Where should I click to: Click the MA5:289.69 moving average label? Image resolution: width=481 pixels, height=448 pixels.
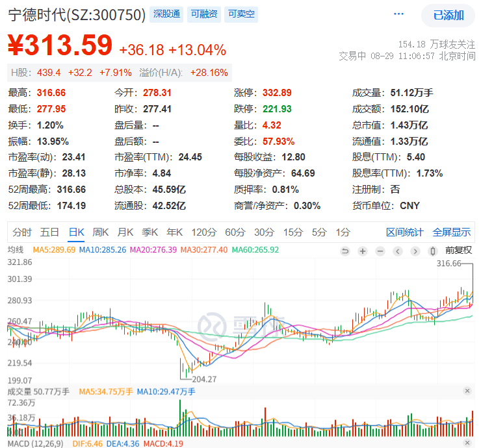(54, 250)
